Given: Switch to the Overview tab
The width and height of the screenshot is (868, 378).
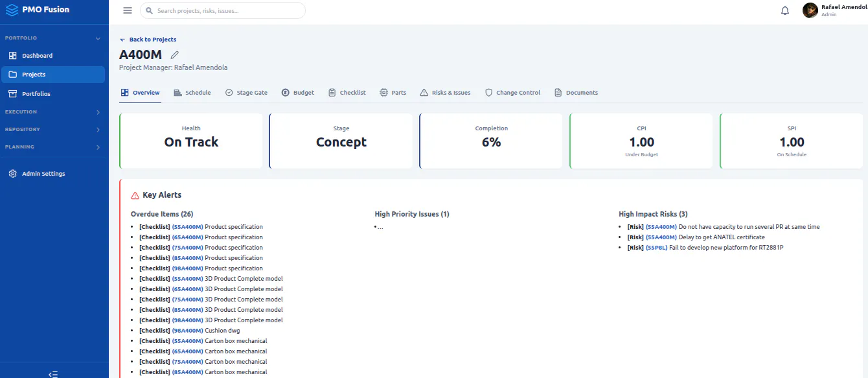Looking at the screenshot, I should 141,93.
